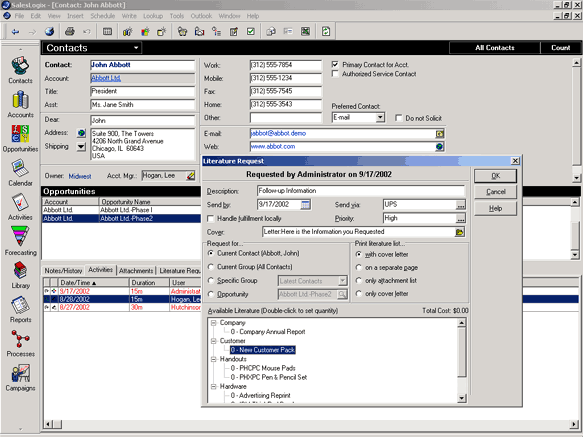This screenshot has height=437, width=583.
Task: Open Processes in the navigation sidebar
Action: (20, 344)
